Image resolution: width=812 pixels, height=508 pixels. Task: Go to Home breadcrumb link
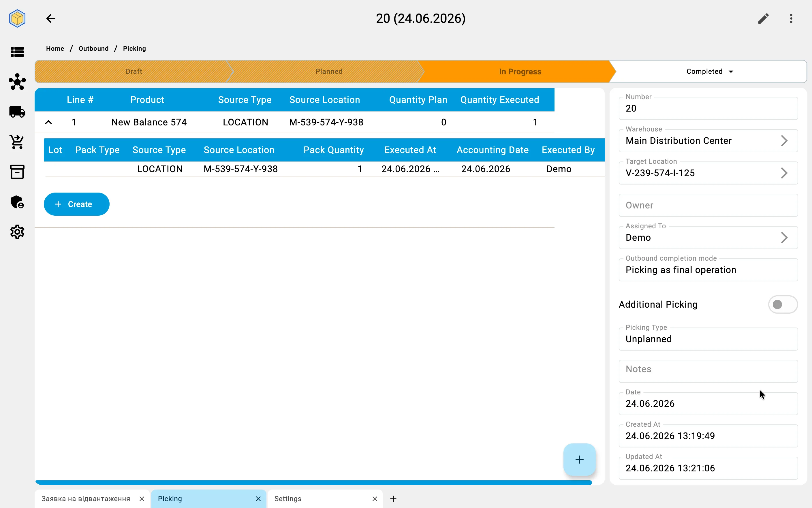tap(55, 48)
